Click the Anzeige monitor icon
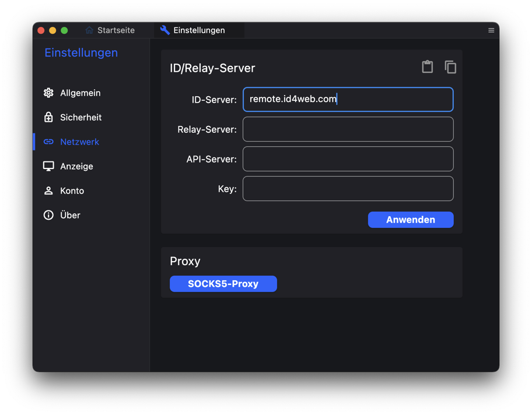 click(48, 166)
